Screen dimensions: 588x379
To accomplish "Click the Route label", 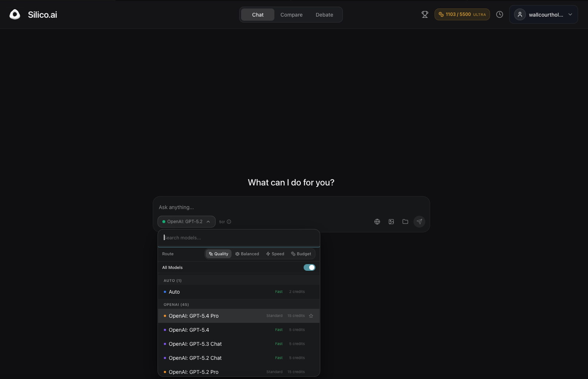I will pyautogui.click(x=168, y=254).
